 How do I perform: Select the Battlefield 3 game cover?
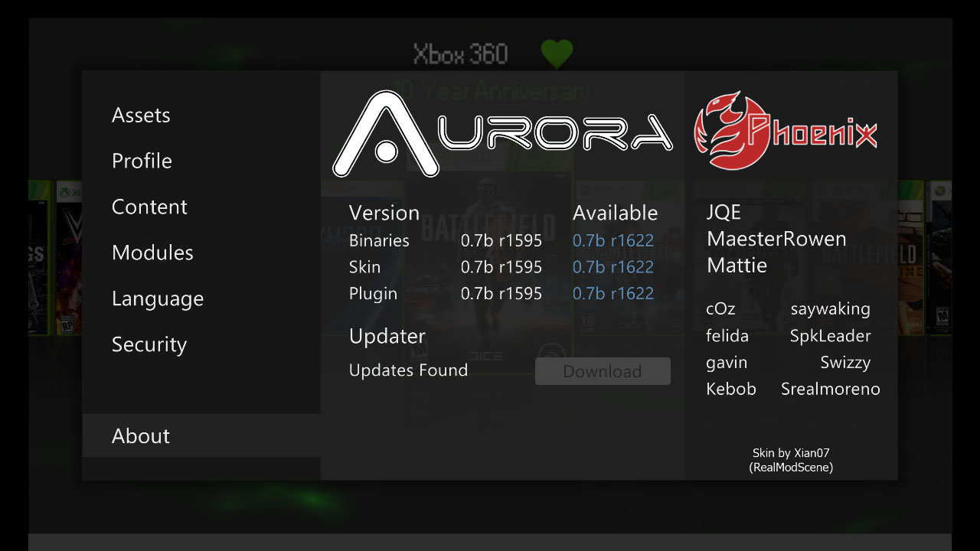click(490, 298)
